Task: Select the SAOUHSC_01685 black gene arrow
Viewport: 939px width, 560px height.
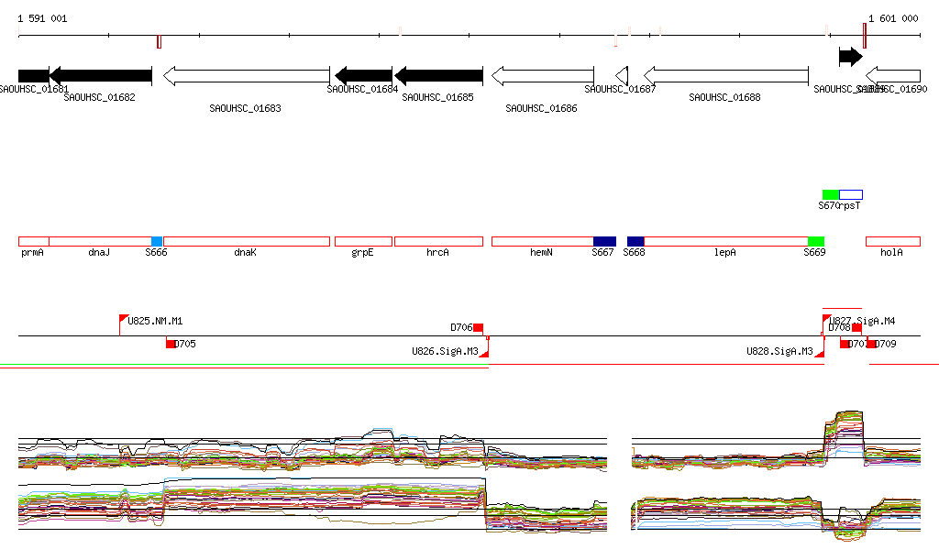Action: (x=438, y=76)
